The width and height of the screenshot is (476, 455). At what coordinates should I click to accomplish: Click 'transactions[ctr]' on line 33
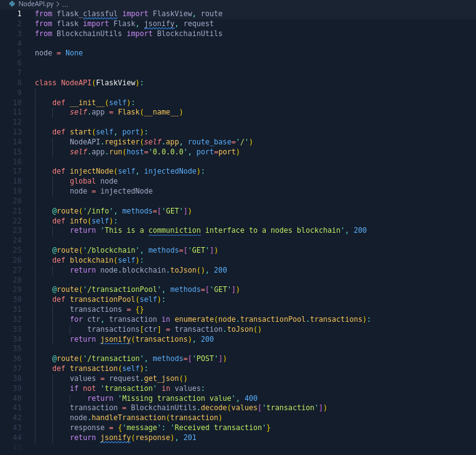(x=124, y=329)
